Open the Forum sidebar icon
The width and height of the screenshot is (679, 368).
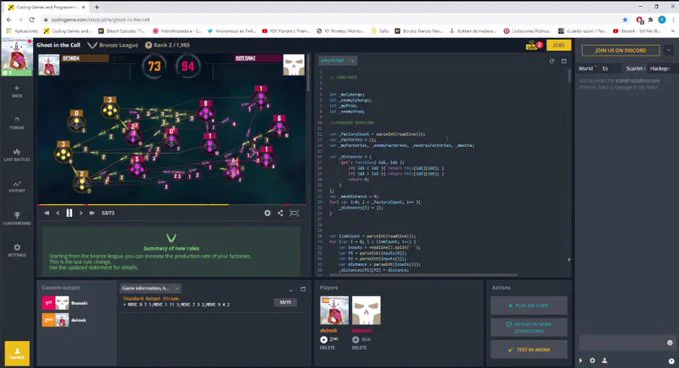[x=17, y=123]
